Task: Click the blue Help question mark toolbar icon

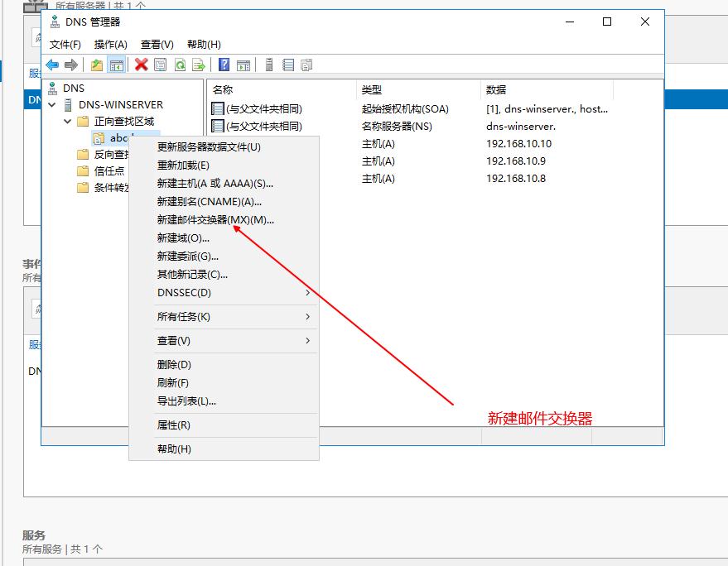Action: 222,65
